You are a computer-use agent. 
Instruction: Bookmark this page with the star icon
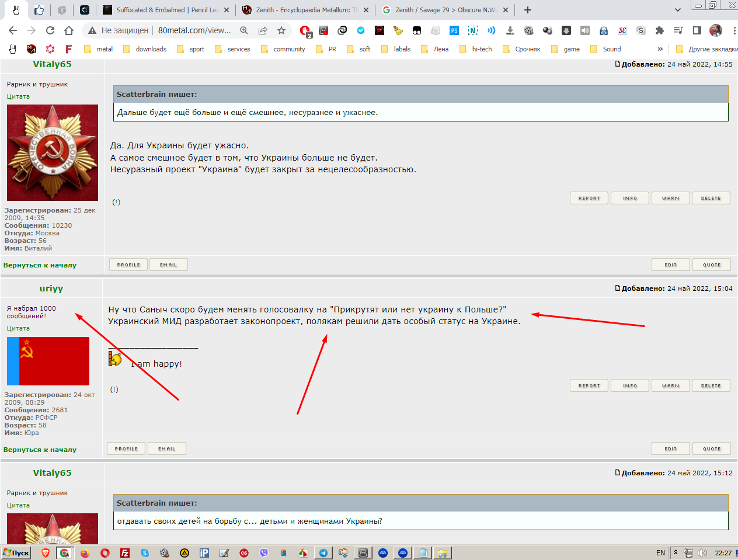pos(281,30)
